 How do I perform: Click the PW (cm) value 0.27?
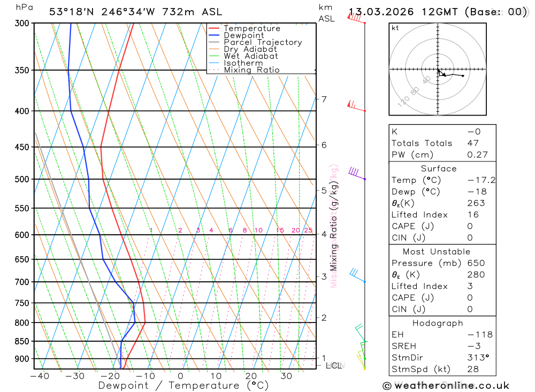[x=477, y=155]
